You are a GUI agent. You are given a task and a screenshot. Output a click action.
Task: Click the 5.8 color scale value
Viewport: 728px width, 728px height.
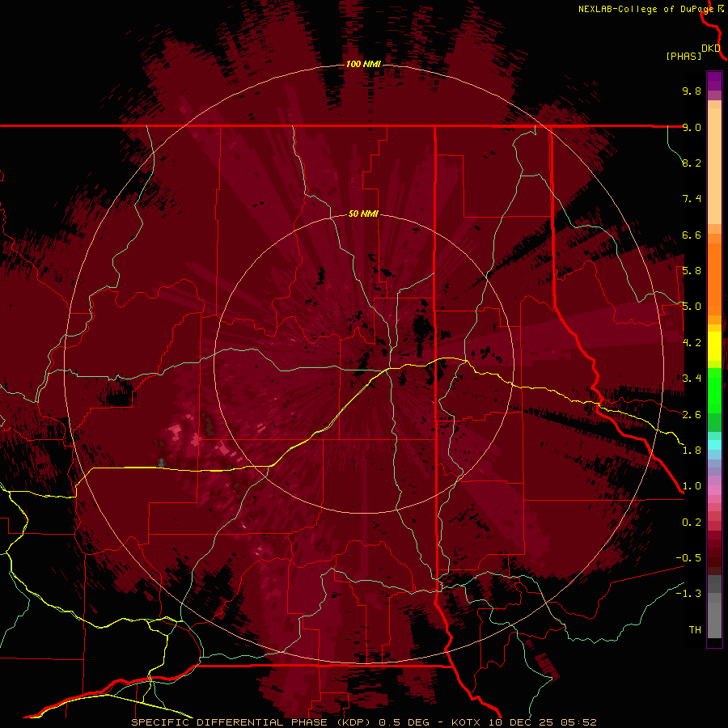coord(692,271)
